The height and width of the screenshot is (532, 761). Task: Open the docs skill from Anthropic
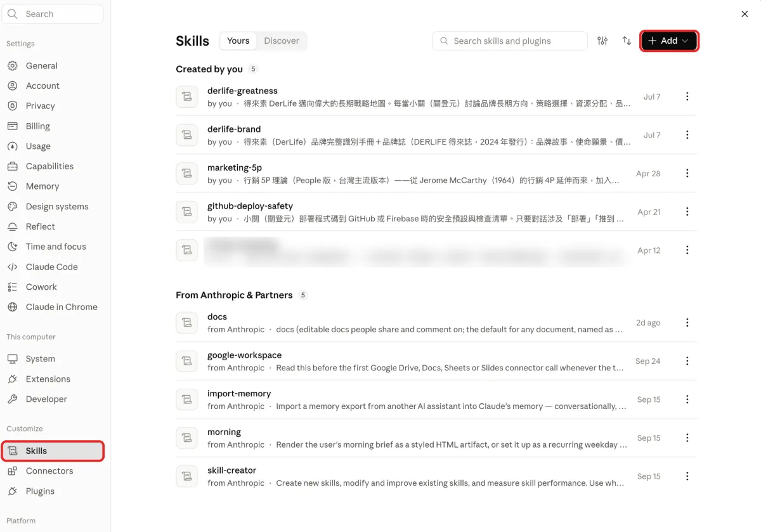point(436,323)
